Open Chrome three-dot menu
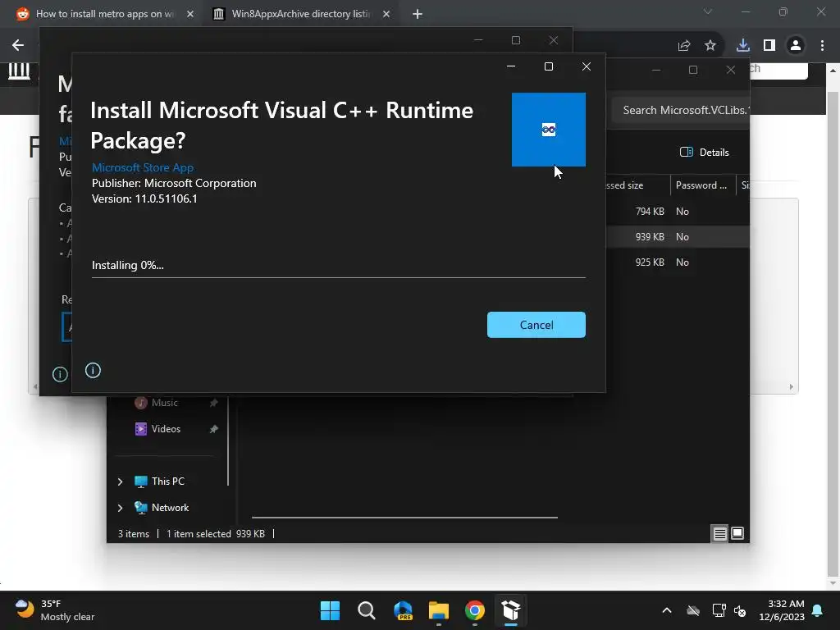Screen dimensions: 840x630 822,46
